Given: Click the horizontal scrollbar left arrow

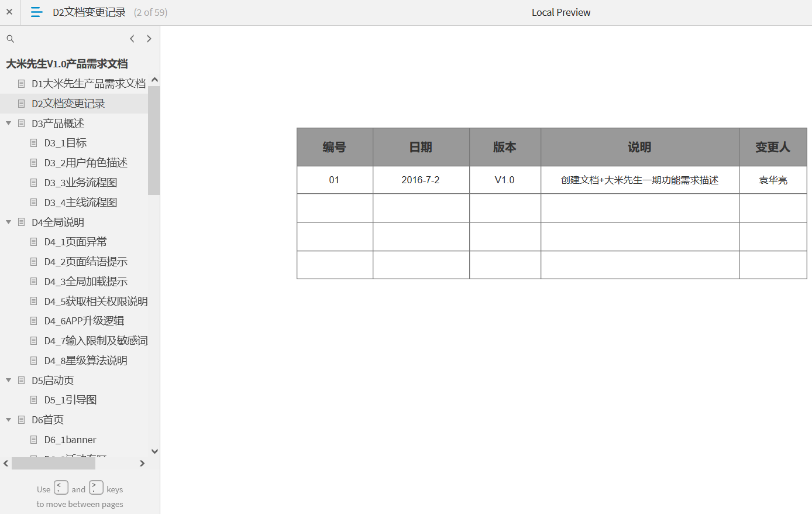Looking at the screenshot, I should (x=6, y=464).
